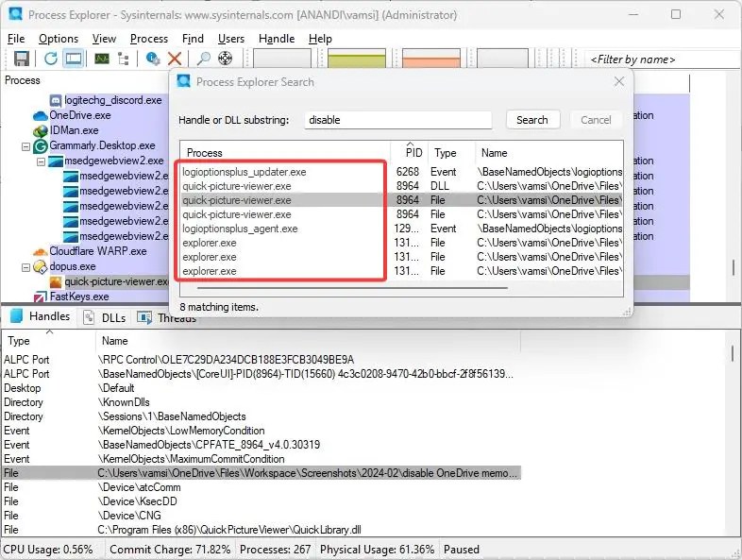Click the Cancel button in dialog

tap(596, 120)
